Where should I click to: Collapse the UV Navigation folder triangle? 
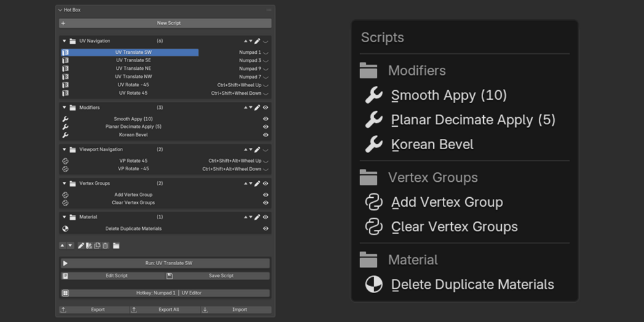click(x=64, y=41)
